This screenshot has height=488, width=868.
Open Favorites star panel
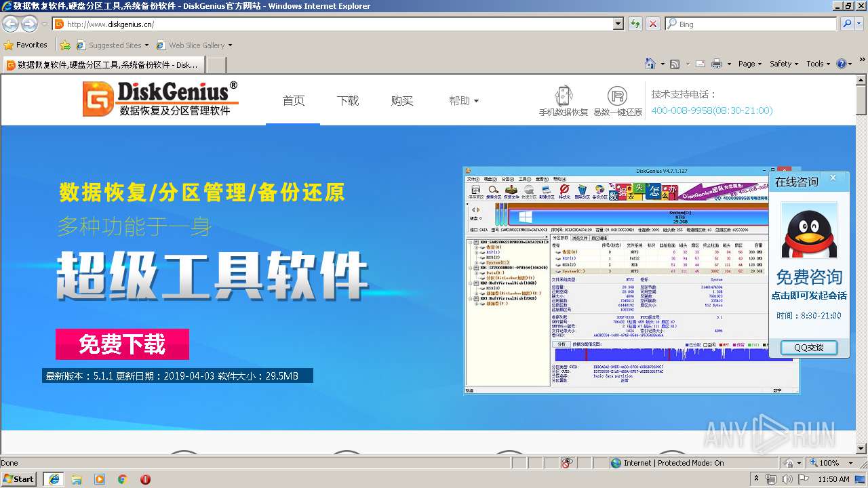[9, 45]
